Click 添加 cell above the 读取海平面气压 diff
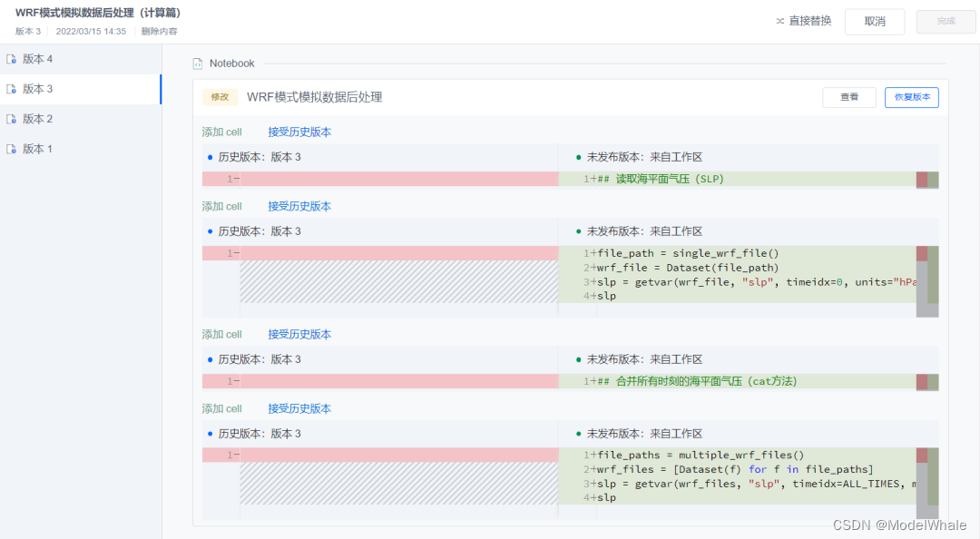Image resolution: width=980 pixels, height=539 pixels. [222, 132]
